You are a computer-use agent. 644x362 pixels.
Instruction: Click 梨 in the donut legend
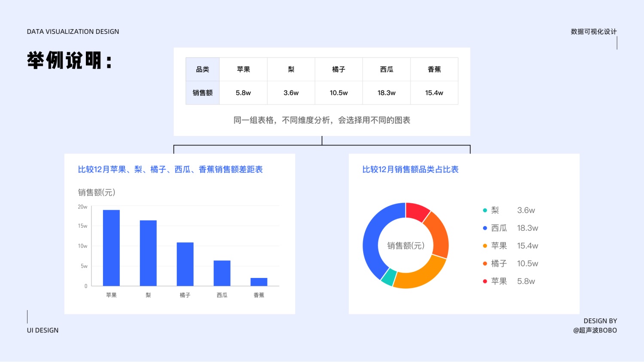coord(495,210)
